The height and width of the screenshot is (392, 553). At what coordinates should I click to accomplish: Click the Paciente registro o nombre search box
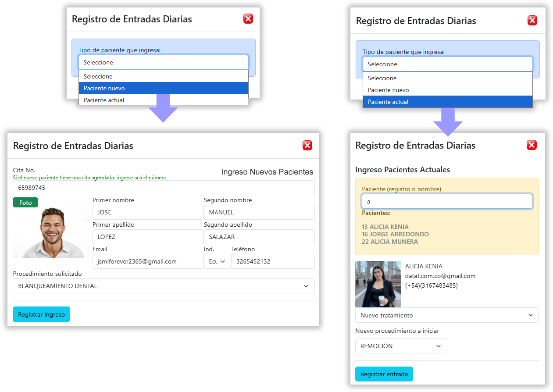pyautogui.click(x=446, y=202)
